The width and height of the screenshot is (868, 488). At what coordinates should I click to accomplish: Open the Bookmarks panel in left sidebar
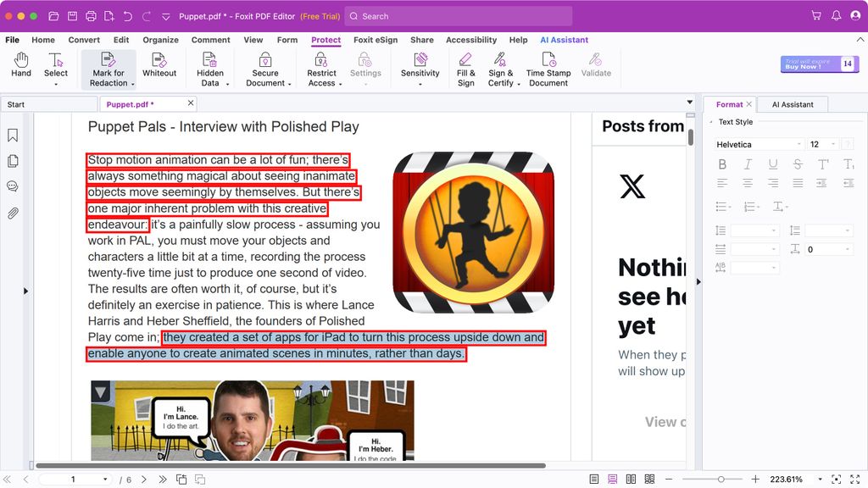coord(13,136)
